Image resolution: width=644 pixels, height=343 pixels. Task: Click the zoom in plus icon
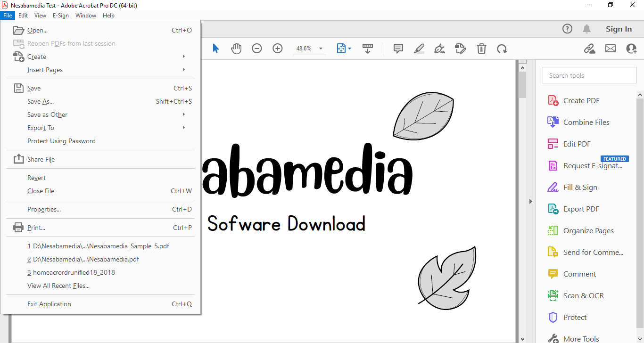click(x=278, y=49)
